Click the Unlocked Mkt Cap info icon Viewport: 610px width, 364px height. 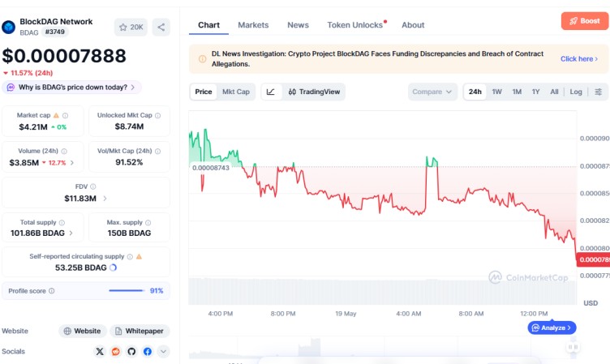coord(157,115)
